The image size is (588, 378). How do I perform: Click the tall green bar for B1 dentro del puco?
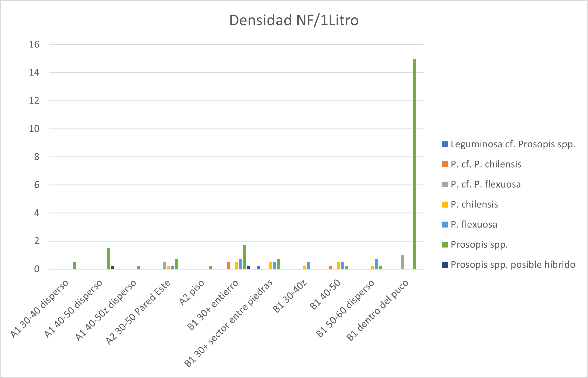pyautogui.click(x=414, y=163)
